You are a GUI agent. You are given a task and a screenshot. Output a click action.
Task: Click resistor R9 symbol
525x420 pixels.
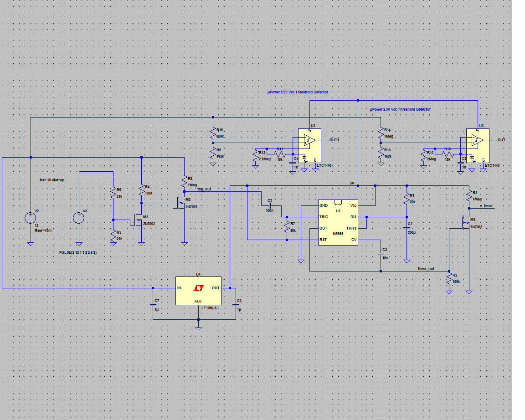[213, 153]
